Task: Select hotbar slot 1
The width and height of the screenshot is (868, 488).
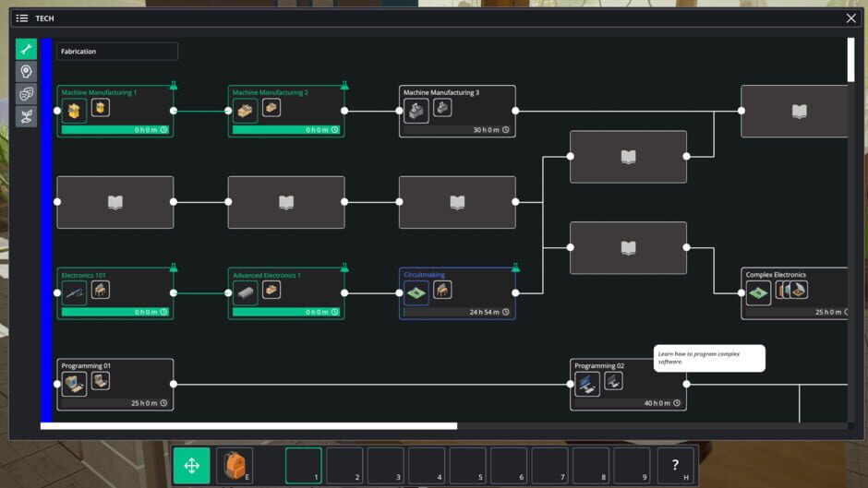Action: [304, 466]
